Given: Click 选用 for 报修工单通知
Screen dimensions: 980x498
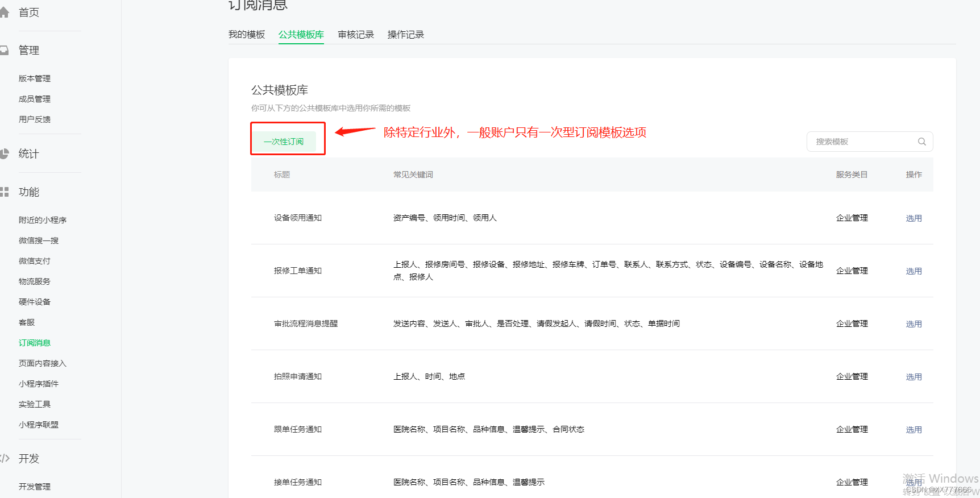Looking at the screenshot, I should [x=913, y=271].
